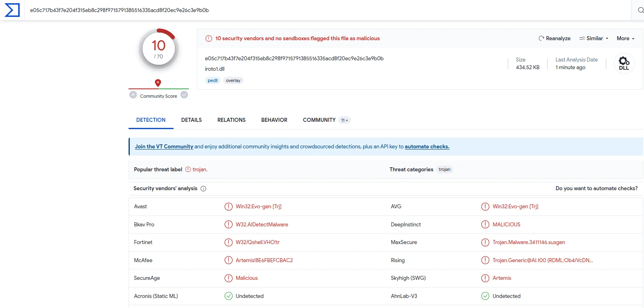Expand the More options dropdown
644x308 pixels.
tap(626, 39)
